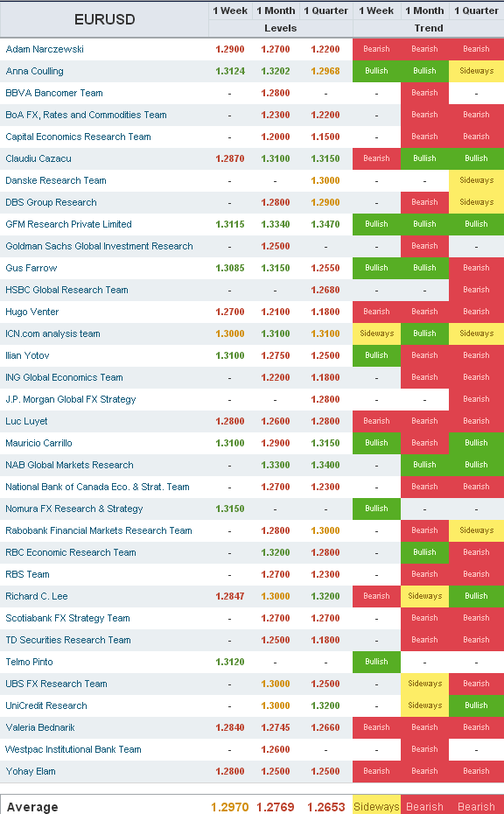Click NAB Global Markets' monthly Bullish cell
This screenshot has height=814, width=504.
point(424,465)
